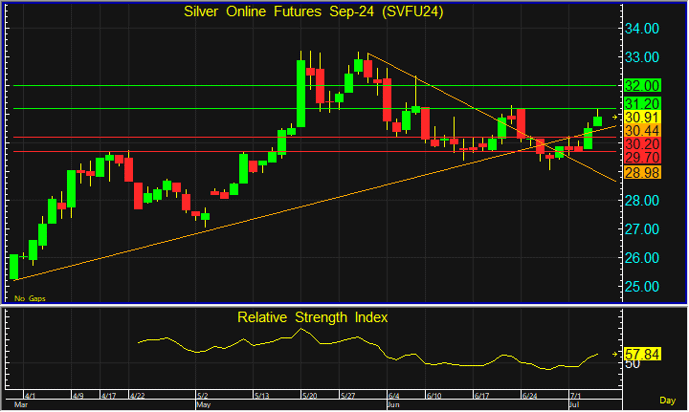Click the 5/20 date on the time axis

point(308,396)
